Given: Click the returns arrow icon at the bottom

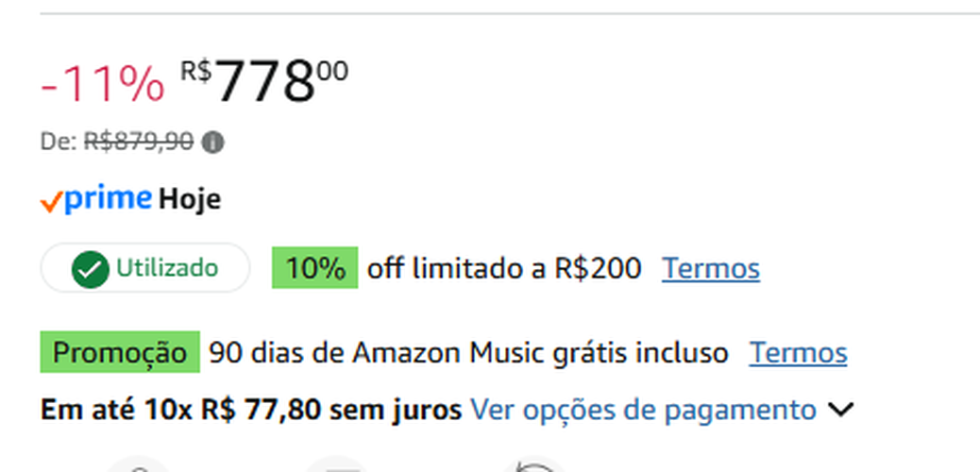Looking at the screenshot, I should click(534, 466).
